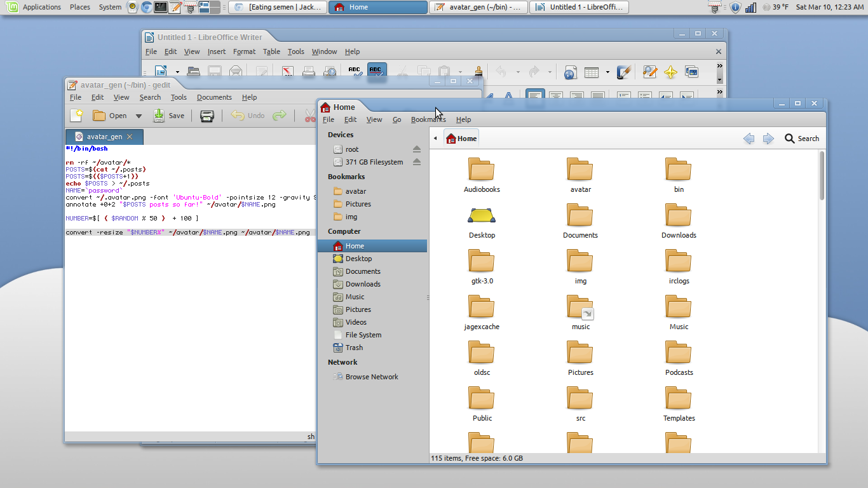Select Trash in the sidebar

point(354,348)
